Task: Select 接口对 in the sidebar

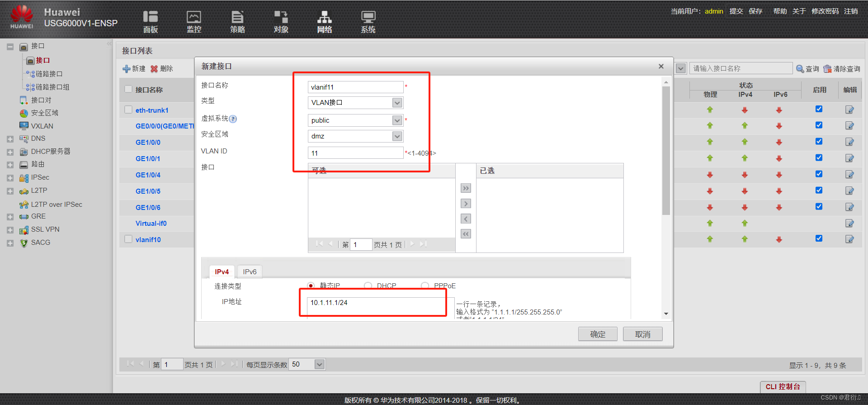Action: point(41,100)
